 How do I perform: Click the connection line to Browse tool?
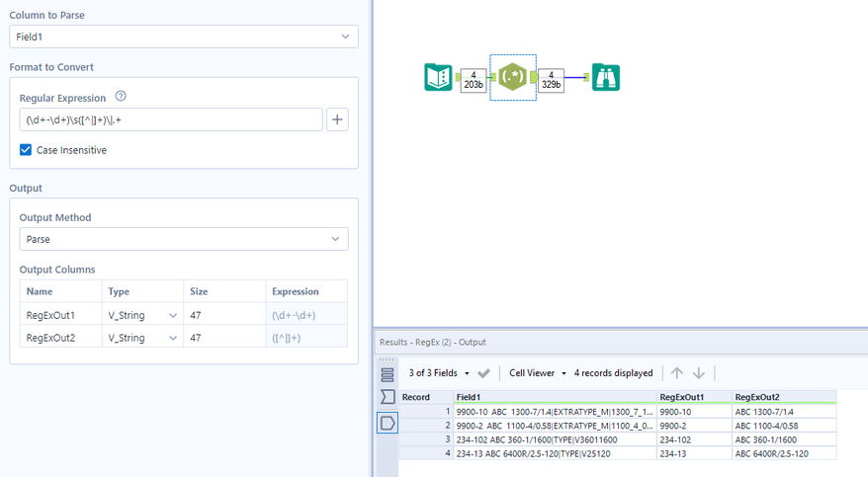tap(574, 77)
